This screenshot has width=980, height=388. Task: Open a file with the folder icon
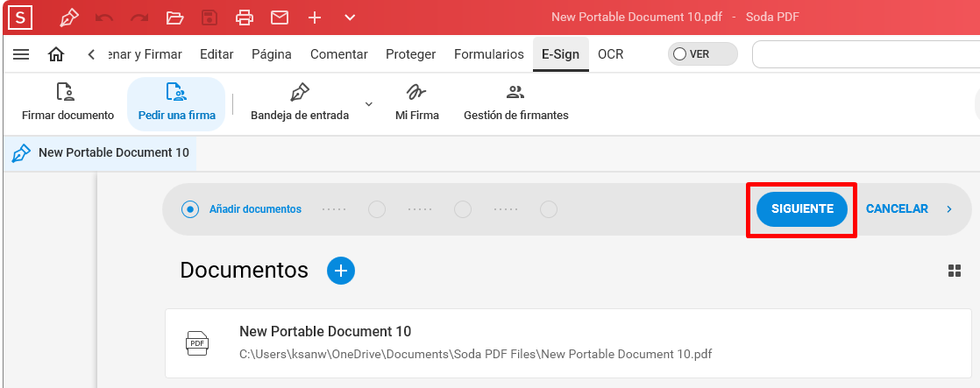[x=174, y=18]
